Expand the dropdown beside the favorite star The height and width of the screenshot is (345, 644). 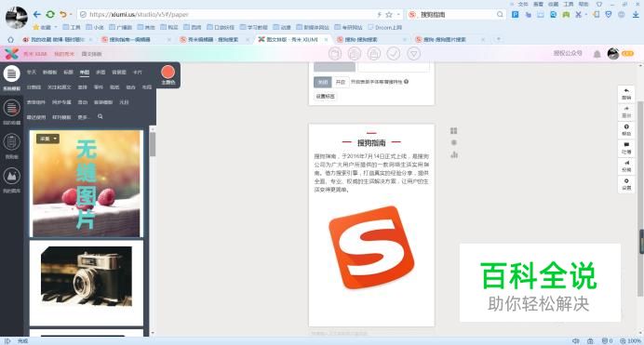click(x=398, y=14)
